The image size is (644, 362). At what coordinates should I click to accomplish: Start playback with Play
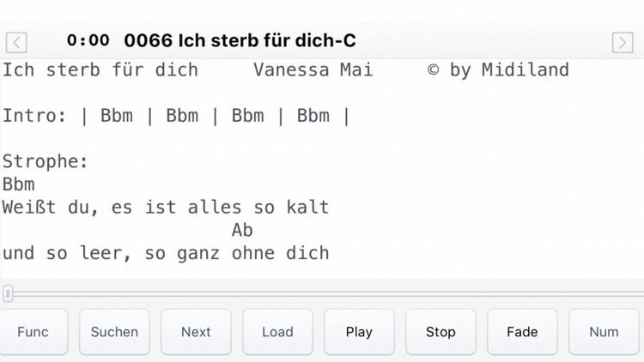[359, 332]
